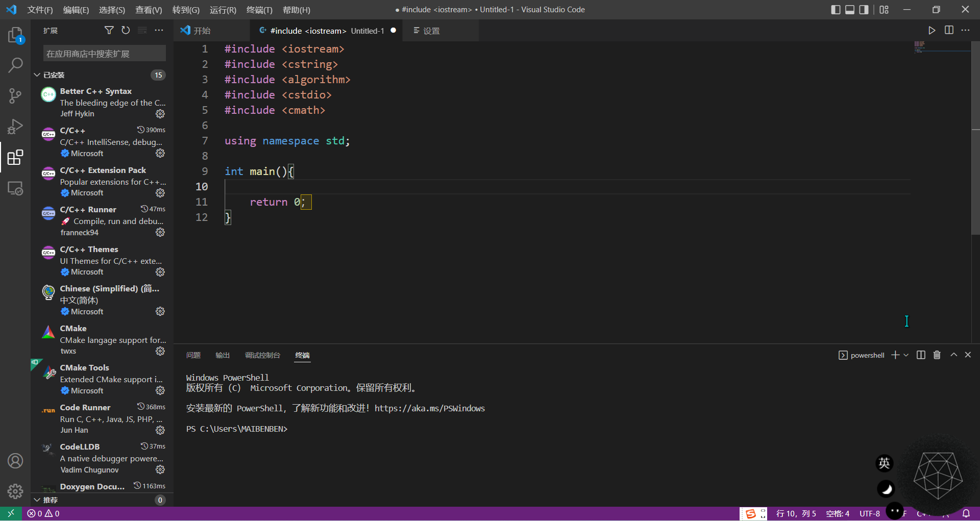Close the terminal panel
Screen dimensions: 980x521
(968, 355)
